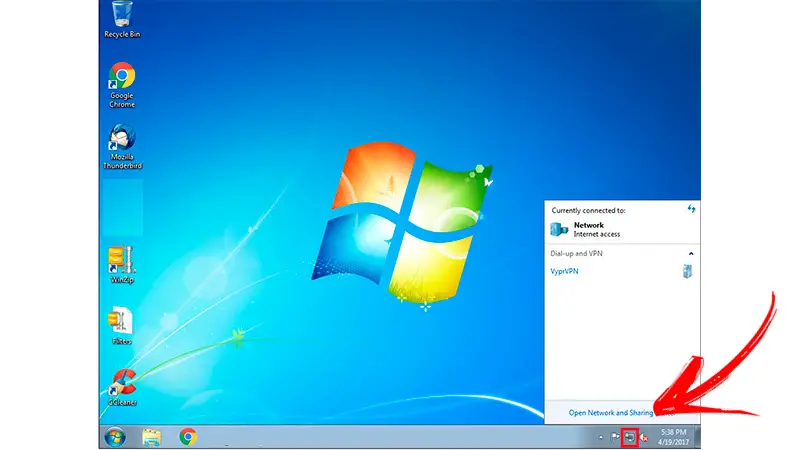
Task: Click the VyprVPN server icon
Action: click(687, 271)
